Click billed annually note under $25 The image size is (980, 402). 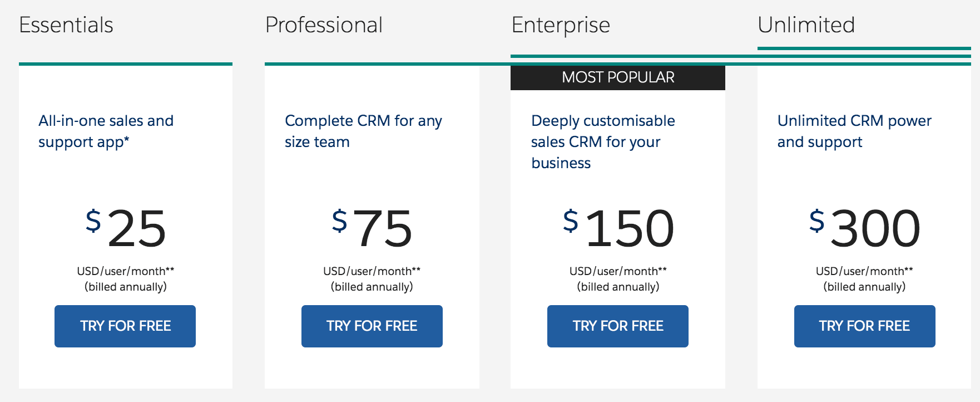coord(126,287)
